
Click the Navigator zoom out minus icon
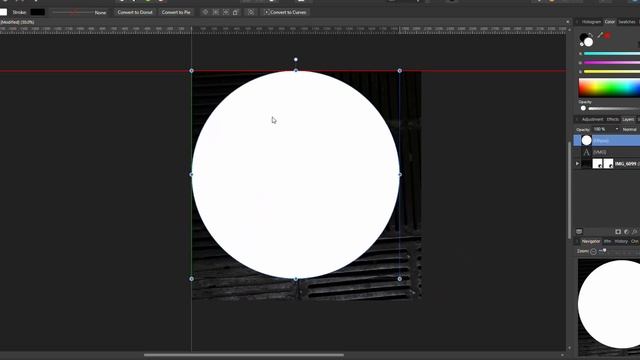pos(593,251)
